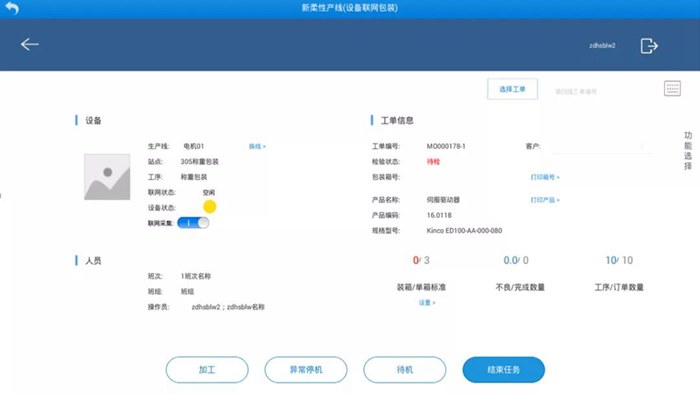
Task: Click the 选择工单 button
Action: click(x=512, y=89)
